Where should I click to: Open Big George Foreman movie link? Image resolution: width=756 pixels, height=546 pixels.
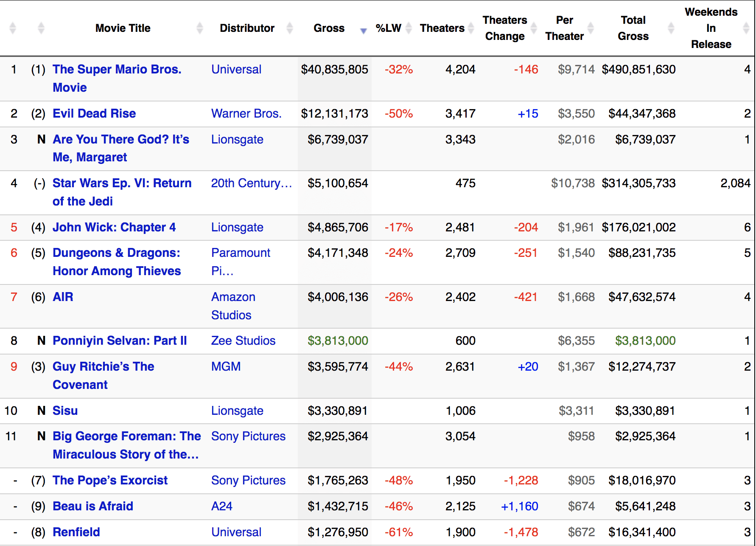(x=126, y=445)
